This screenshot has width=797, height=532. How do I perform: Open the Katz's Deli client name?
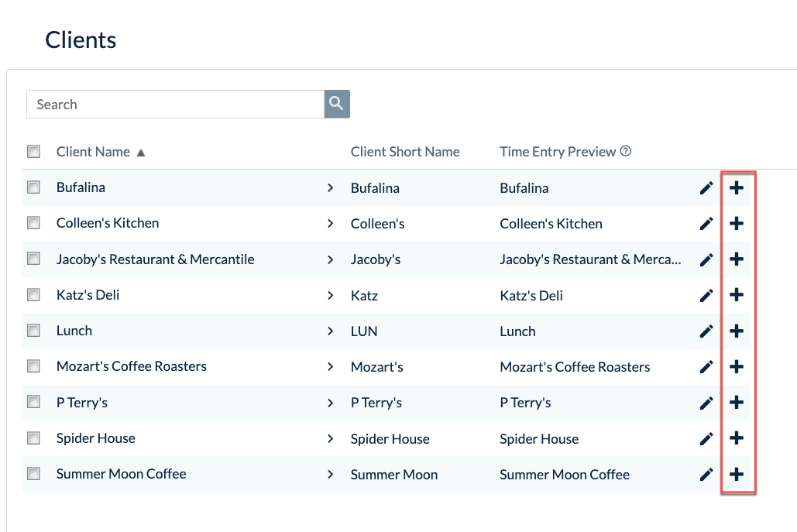(88, 295)
